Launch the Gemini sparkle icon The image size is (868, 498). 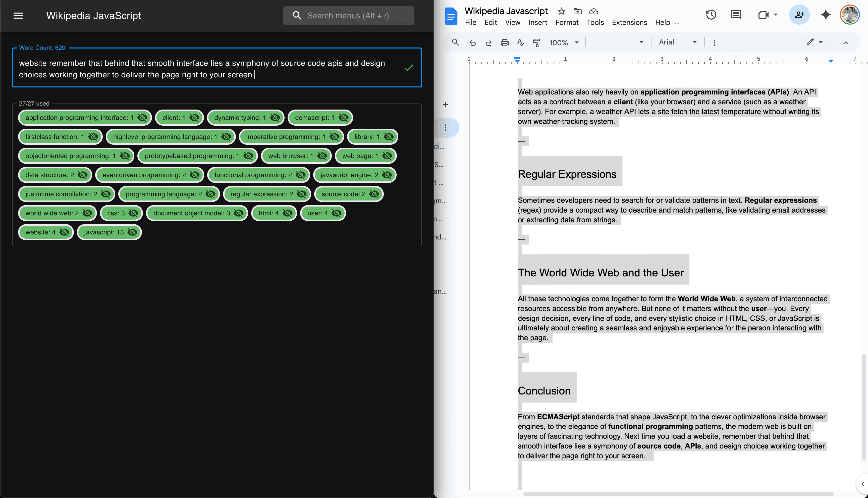click(826, 14)
